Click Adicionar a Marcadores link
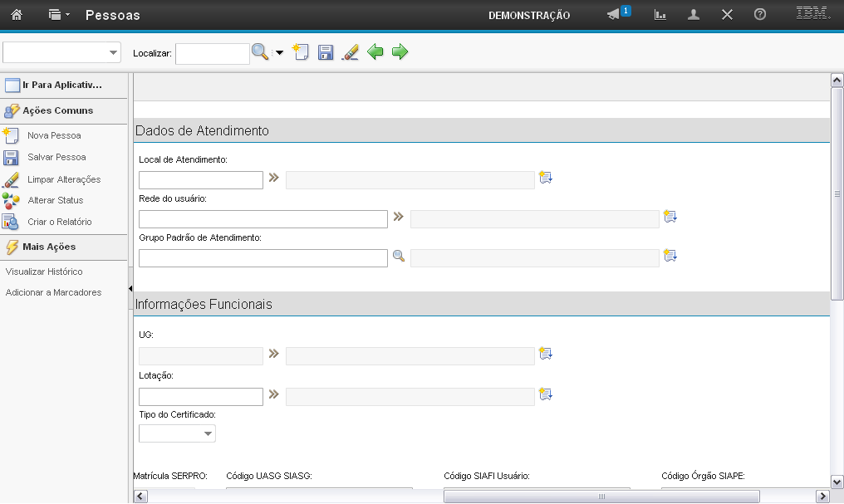Viewport: 844px width, 504px height. click(x=53, y=292)
